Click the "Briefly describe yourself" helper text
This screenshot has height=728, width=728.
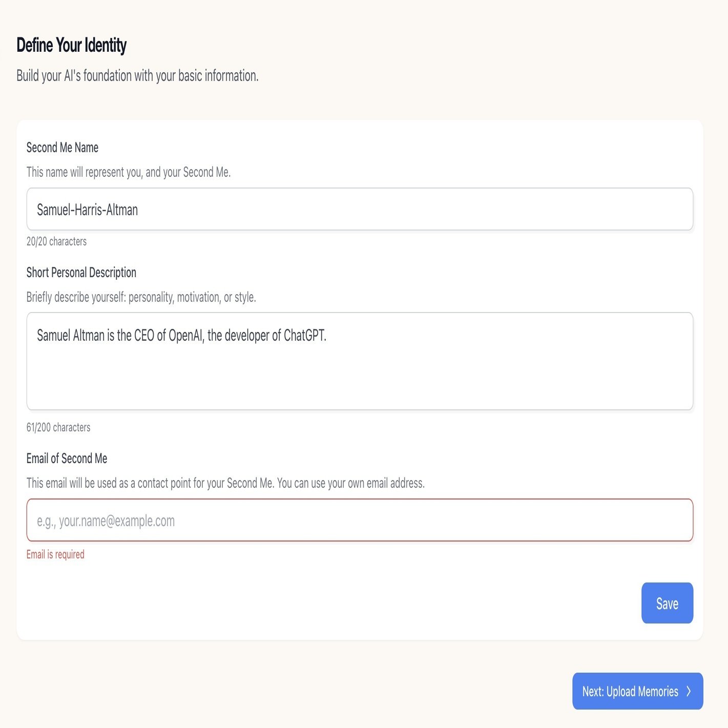(x=141, y=297)
